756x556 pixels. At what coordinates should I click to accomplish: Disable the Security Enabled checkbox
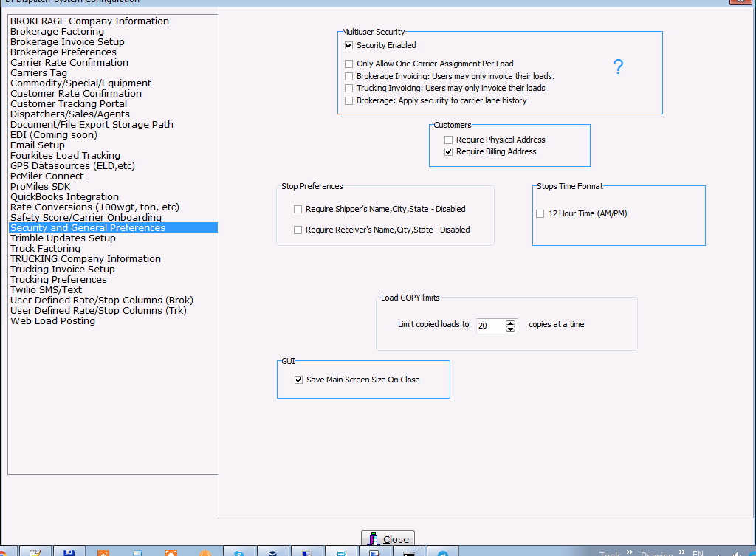click(349, 46)
